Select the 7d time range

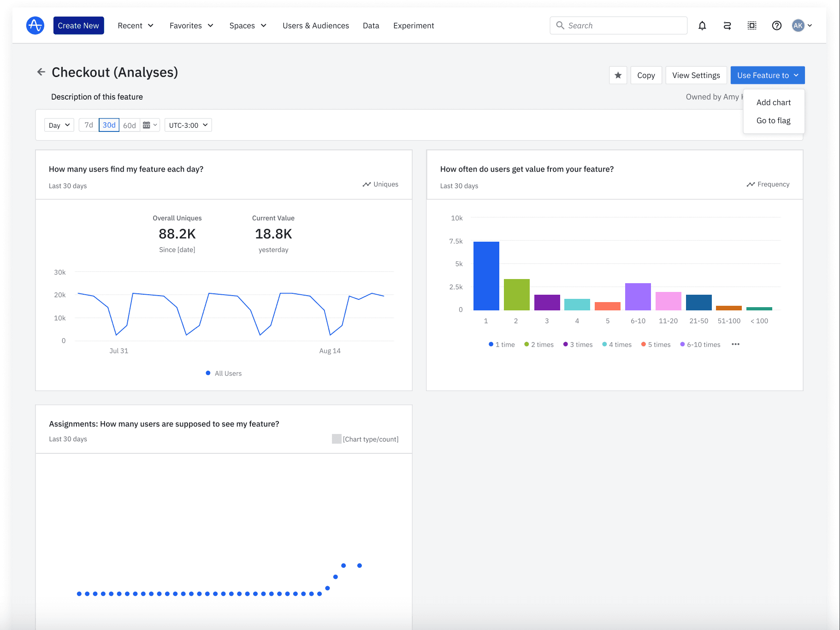pos(88,125)
